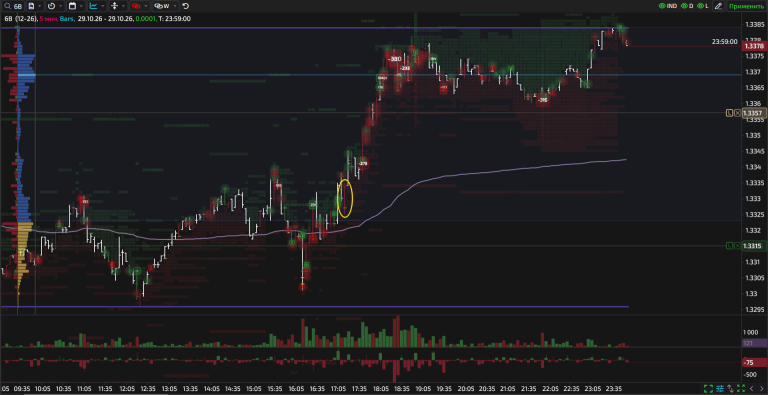Viewport: 768px width, 395px height.
Task: Expand the chart type dropdown arrow
Action: tap(102, 6)
